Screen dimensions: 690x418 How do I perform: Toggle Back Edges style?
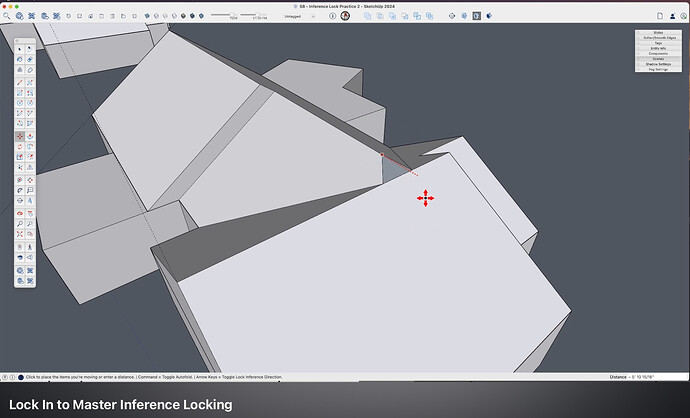click(156, 16)
